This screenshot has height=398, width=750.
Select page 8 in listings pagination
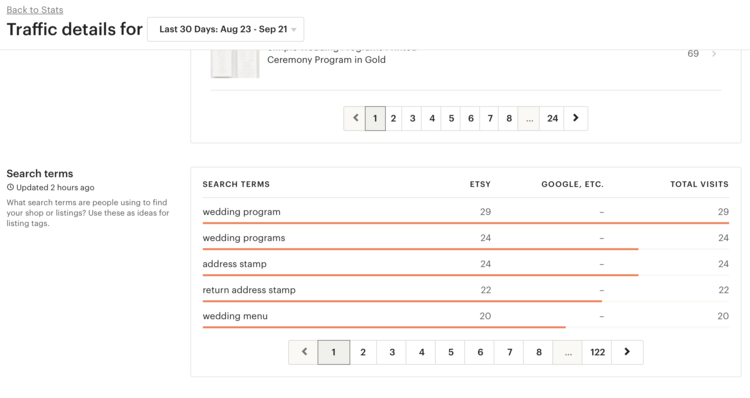pos(509,118)
